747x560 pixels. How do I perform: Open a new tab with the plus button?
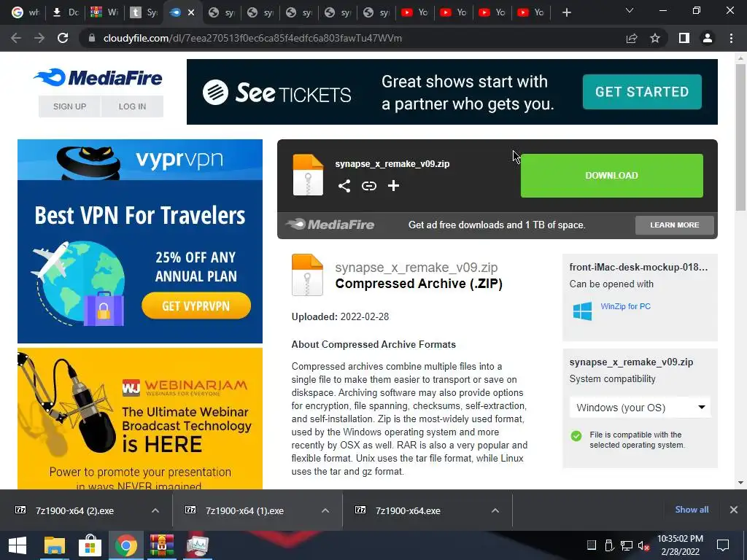[x=566, y=12]
